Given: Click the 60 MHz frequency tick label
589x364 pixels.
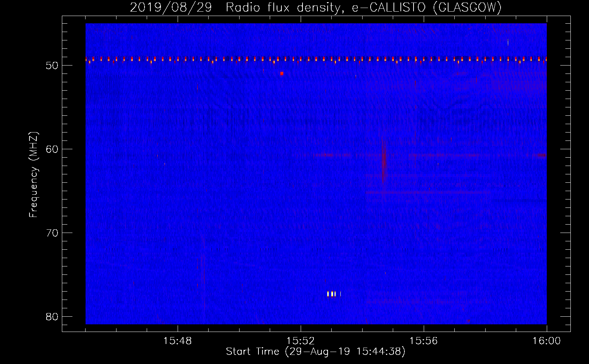Looking at the screenshot, I should tap(52, 149).
